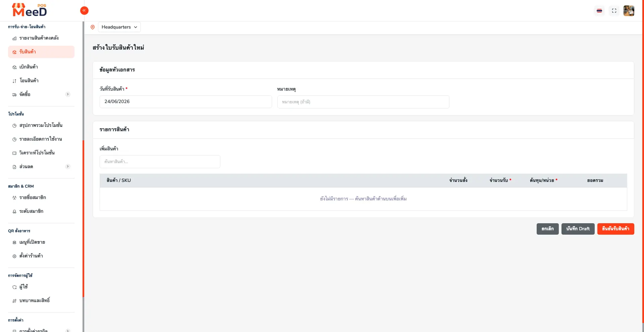Open เบิกสินค้า menu item
644x332 pixels.
tap(41, 67)
